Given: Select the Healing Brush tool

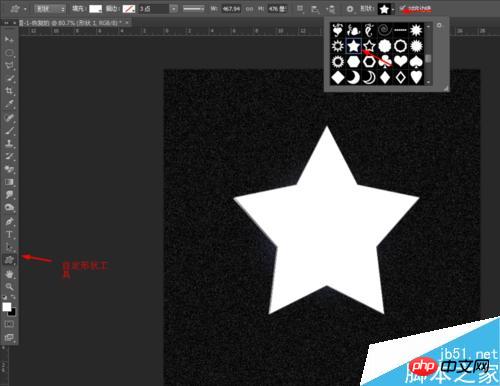Looking at the screenshot, I should tap(9, 117).
